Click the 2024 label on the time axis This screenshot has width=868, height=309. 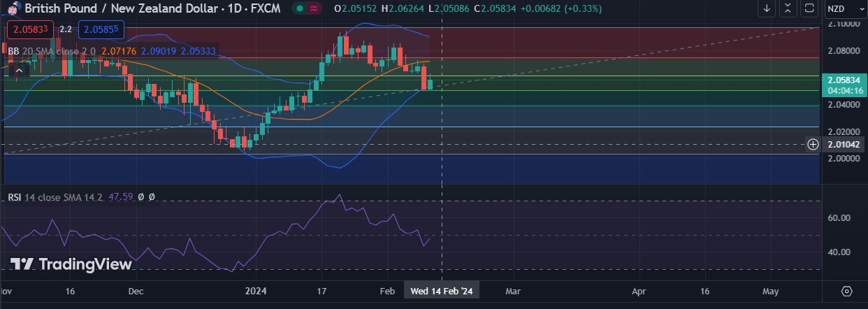[x=256, y=290]
